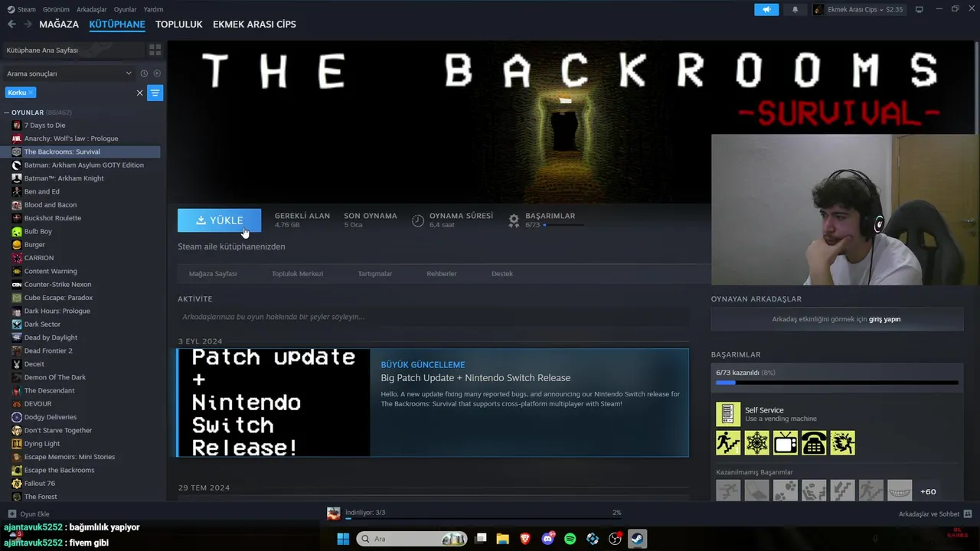
Task: Switch to Big Picture mode monitor icon
Action: tap(920, 9)
